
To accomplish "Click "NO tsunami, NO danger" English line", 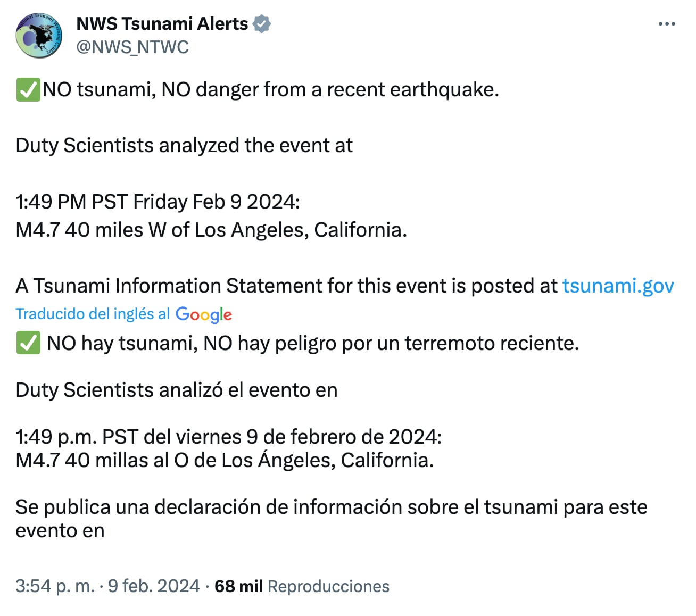I will pyautogui.click(x=270, y=89).
